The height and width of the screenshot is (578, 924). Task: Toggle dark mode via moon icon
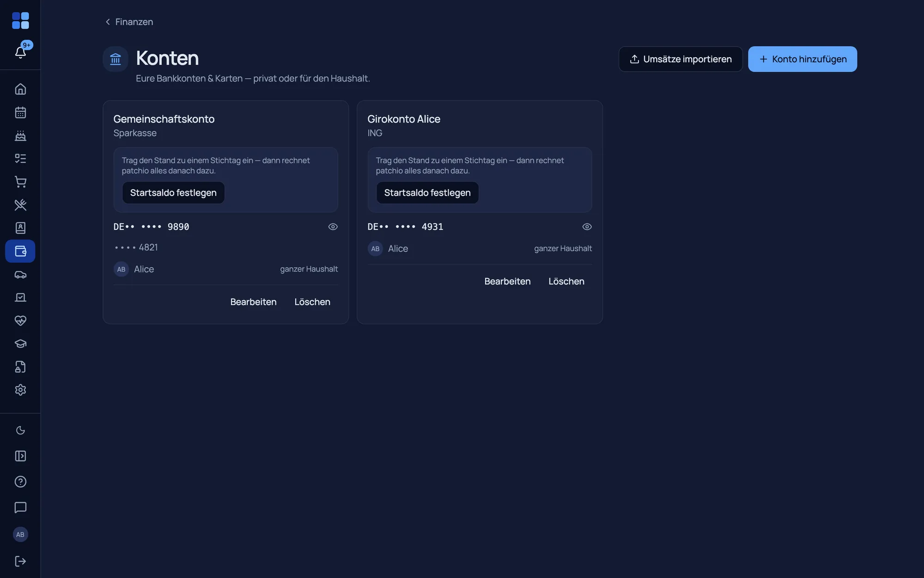pyautogui.click(x=20, y=430)
